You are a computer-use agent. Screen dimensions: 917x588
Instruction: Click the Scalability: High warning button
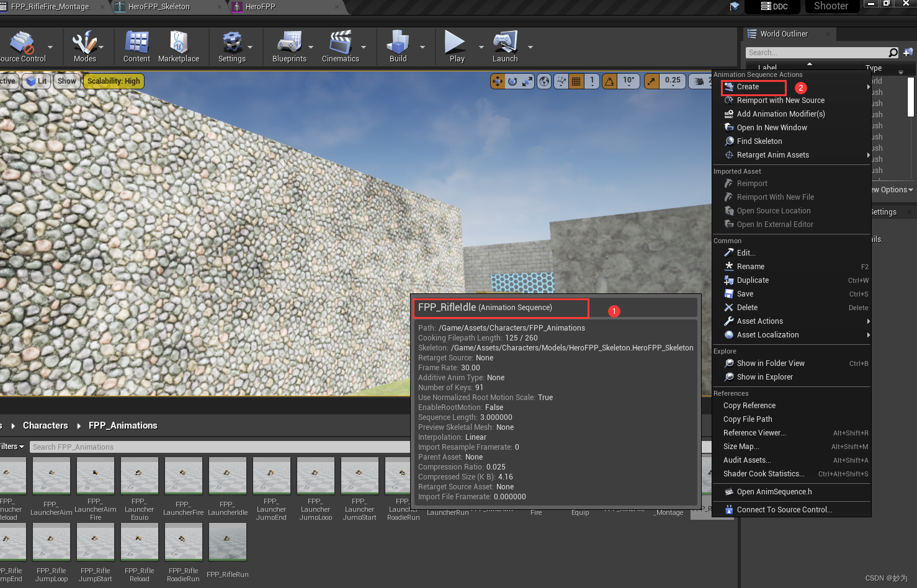coord(114,81)
